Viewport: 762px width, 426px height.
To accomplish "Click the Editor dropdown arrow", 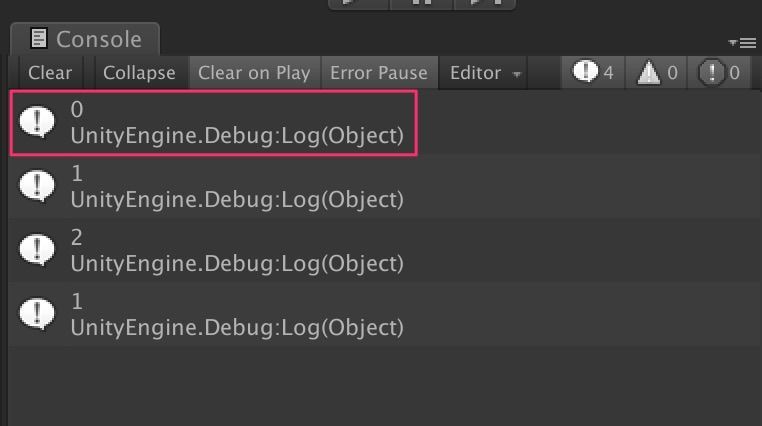I will coord(517,74).
